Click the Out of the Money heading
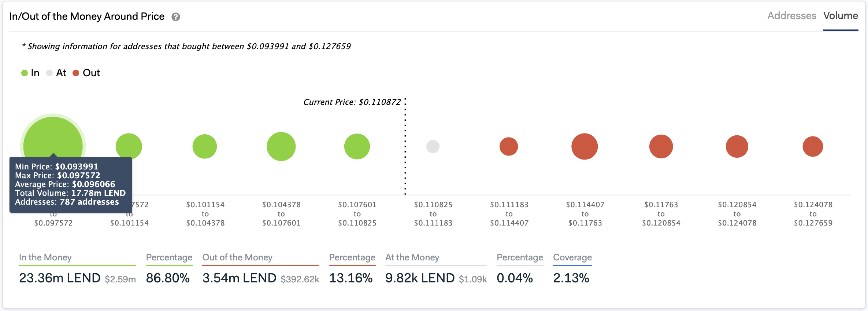This screenshot has height=311, width=868. [x=237, y=257]
